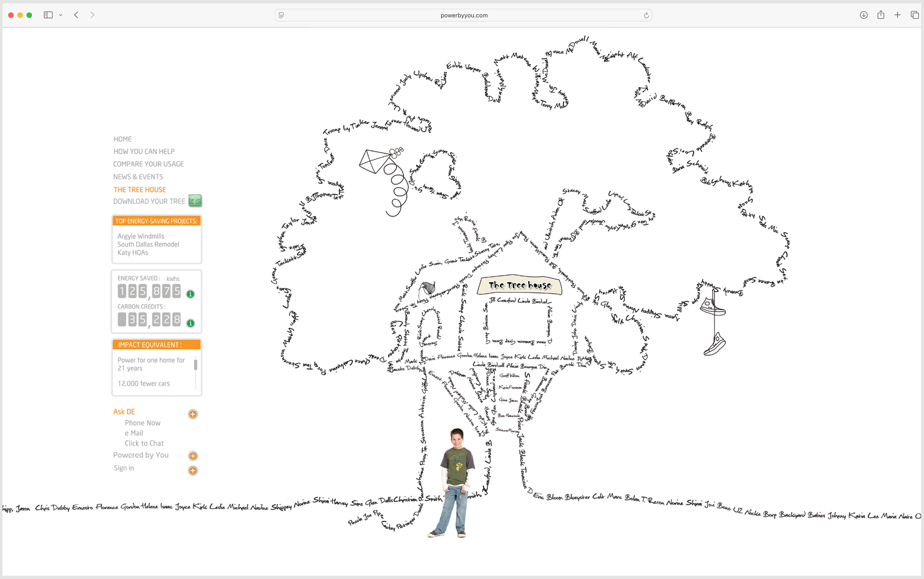Open the sidebar dropdown chevron

click(61, 15)
